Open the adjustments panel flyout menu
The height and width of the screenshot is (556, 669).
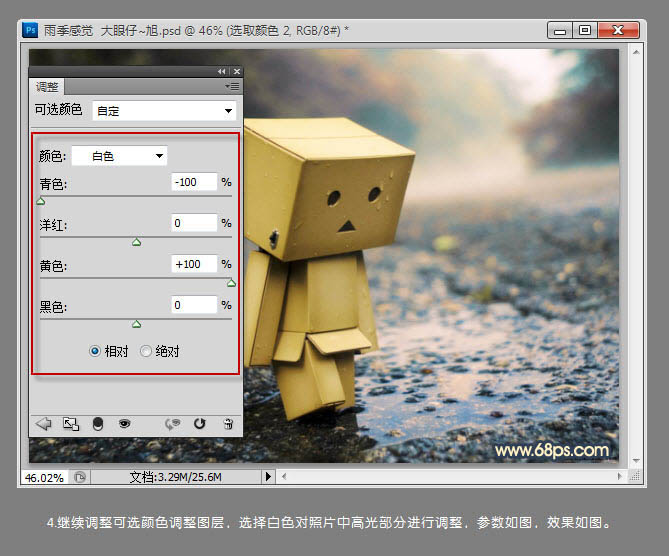(x=233, y=87)
